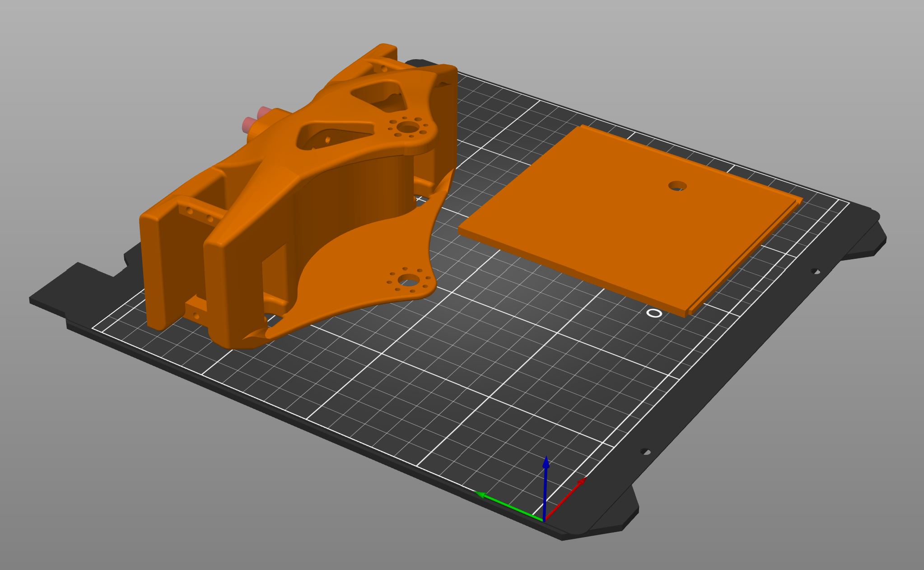This screenshot has height=570, width=924.
Task: Click the empty print bed grid center
Action: (x=452, y=361)
